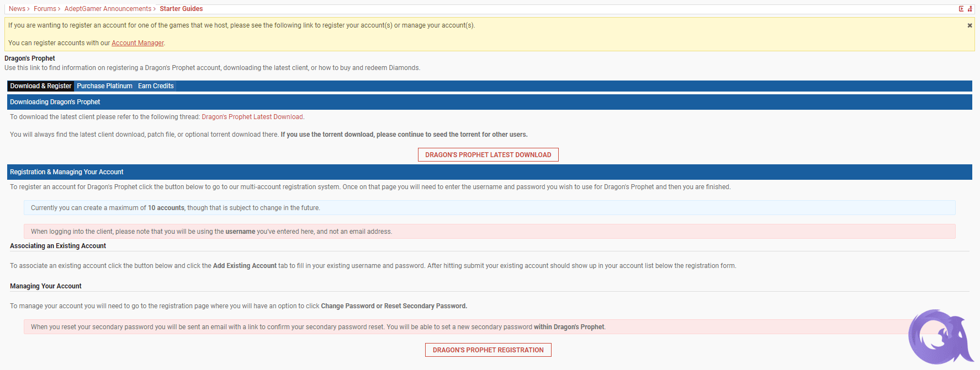Image resolution: width=980 pixels, height=370 pixels.
Task: Click the 'Dragon's Prophet' page title above the tabs
Action: (30, 58)
